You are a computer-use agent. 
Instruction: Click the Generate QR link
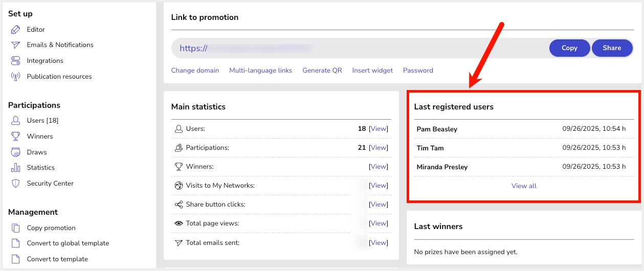coord(322,71)
